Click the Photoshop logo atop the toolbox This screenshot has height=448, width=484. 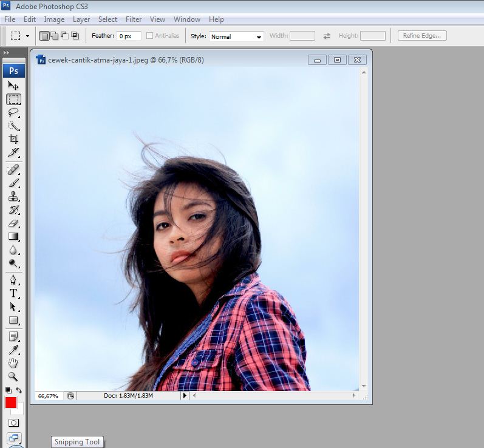[x=13, y=70]
